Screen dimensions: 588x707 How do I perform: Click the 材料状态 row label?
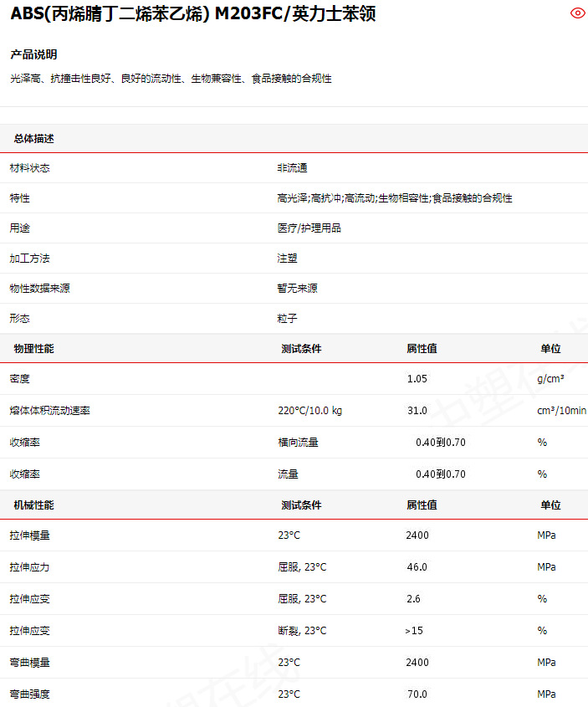30,168
